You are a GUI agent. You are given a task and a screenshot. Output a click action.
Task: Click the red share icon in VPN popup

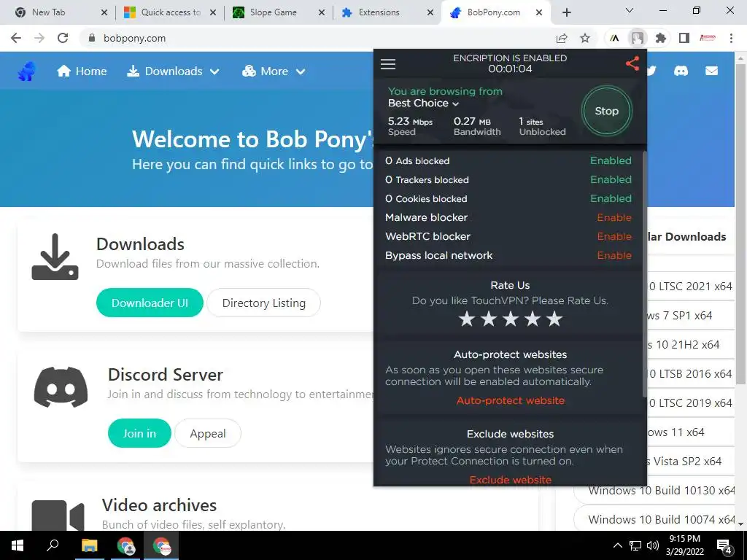632,63
